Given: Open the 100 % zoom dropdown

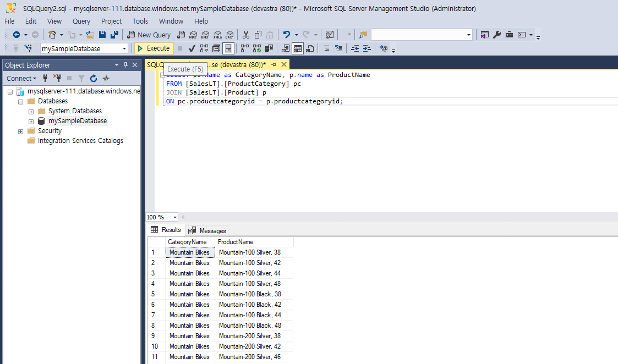Looking at the screenshot, I should [175, 217].
